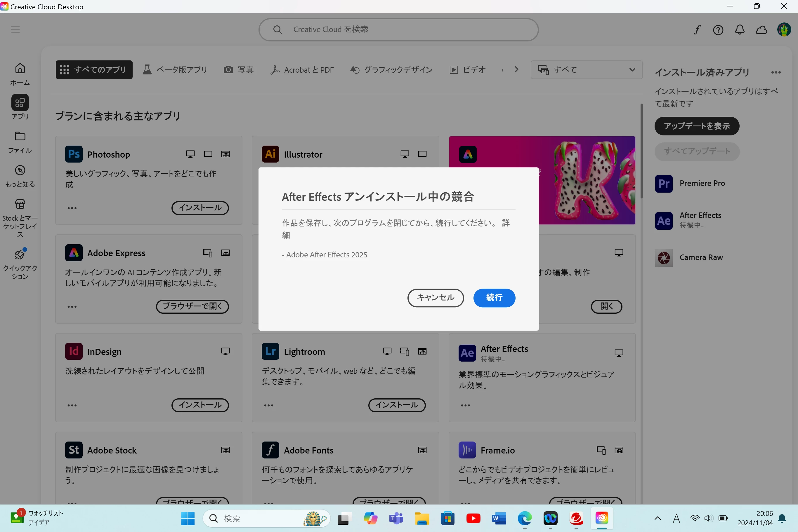
Task: Click the Creative Cloud search field
Action: (398, 29)
